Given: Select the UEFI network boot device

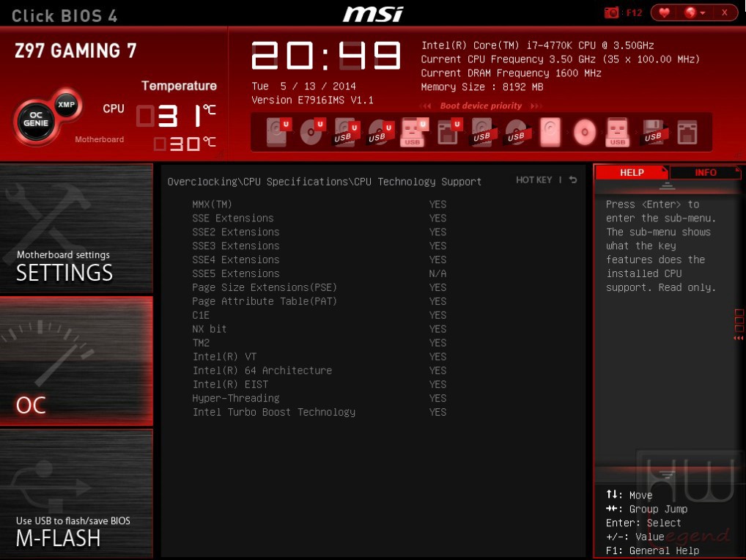Looking at the screenshot, I should pyautogui.click(x=448, y=132).
